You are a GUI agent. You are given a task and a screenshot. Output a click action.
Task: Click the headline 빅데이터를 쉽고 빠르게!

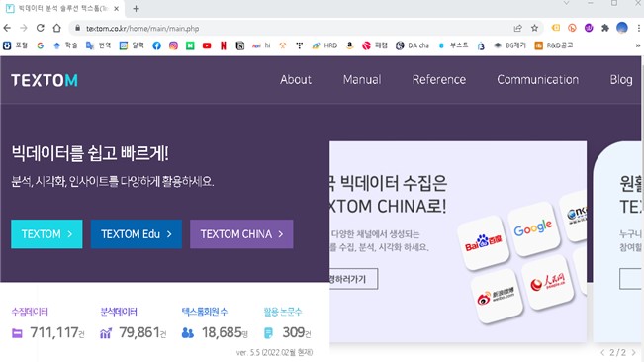tap(90, 153)
